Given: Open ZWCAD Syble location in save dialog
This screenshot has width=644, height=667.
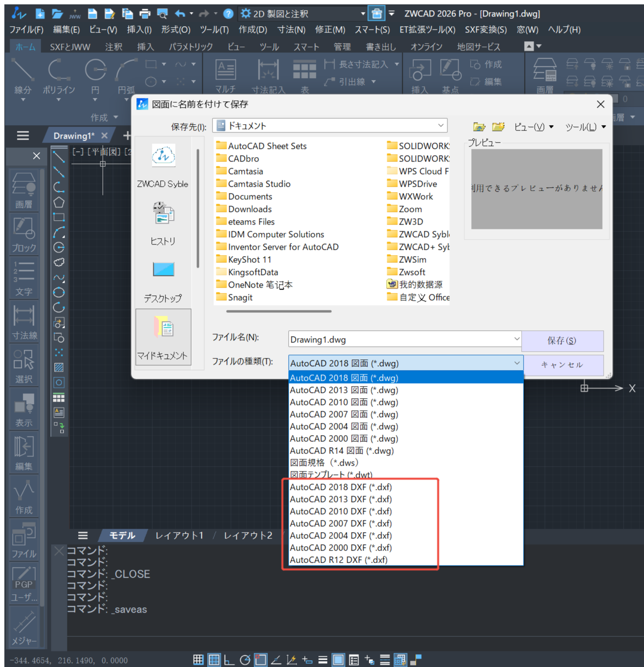Looking at the screenshot, I should pyautogui.click(x=163, y=166).
